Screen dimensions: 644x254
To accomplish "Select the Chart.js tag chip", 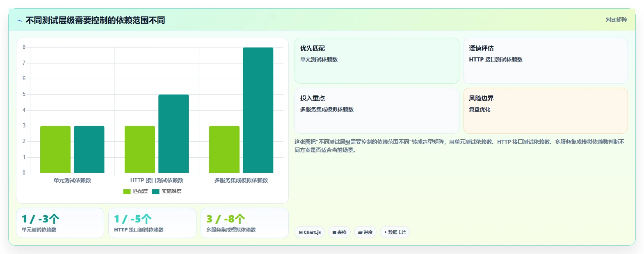I will 310,232.
